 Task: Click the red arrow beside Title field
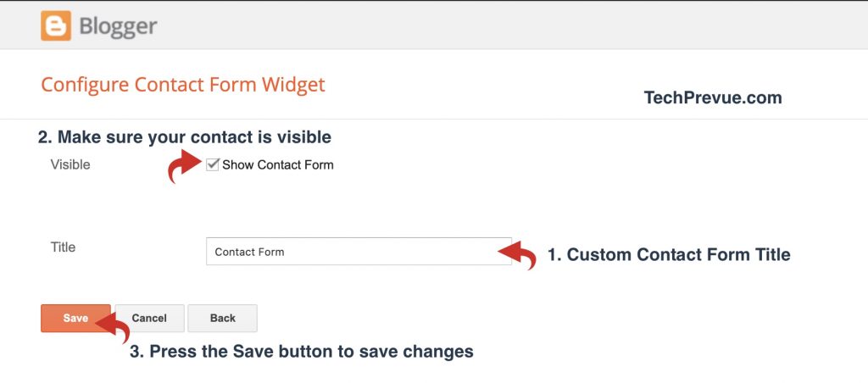click(517, 253)
